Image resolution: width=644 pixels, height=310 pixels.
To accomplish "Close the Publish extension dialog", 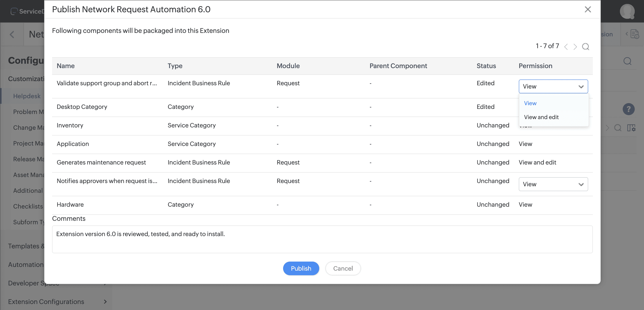I will [x=588, y=9].
